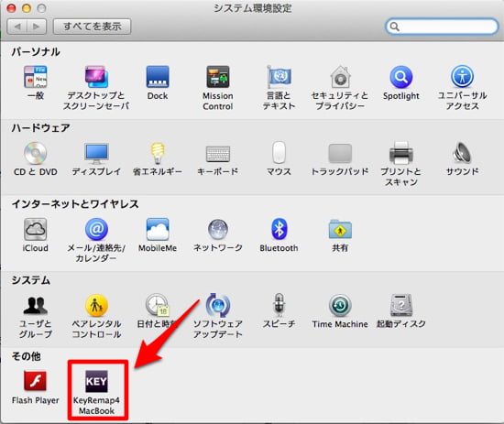
Task: Go forward with the right arrow button
Action: 37,27
